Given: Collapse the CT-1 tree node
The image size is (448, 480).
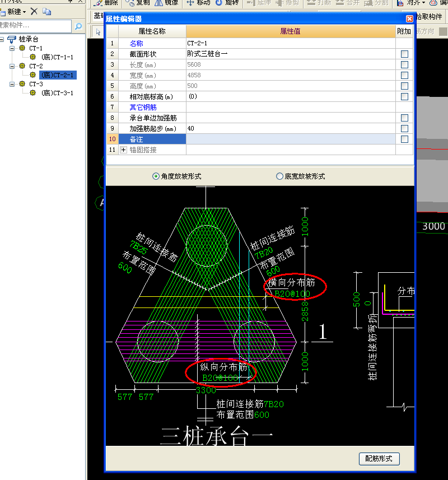Looking at the screenshot, I should pyautogui.click(x=12, y=48).
